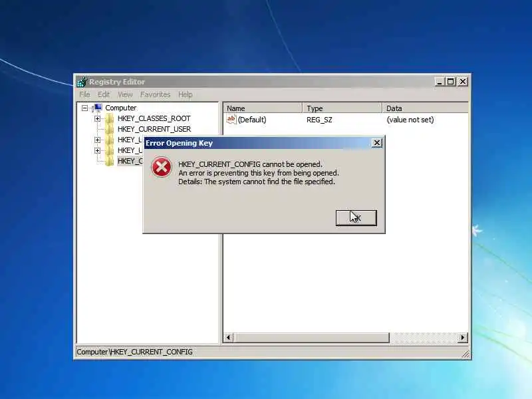
Task: Select HKEY_CLASSES_ROOT key
Action: (x=154, y=118)
